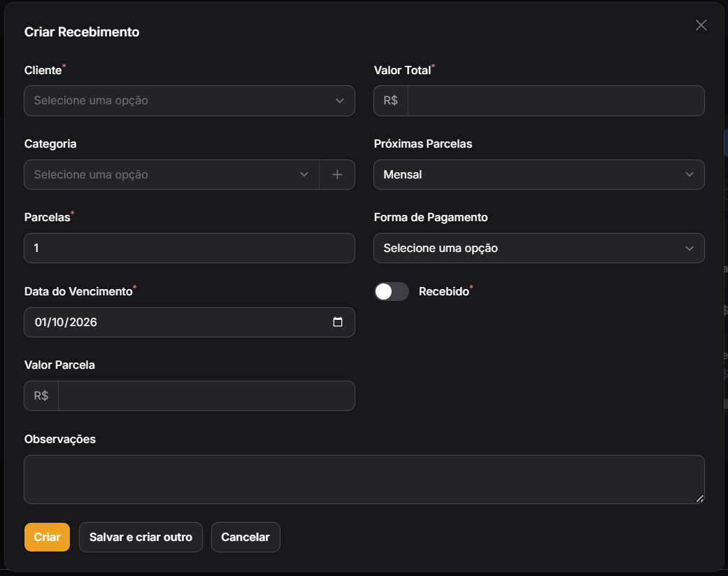Open the calendar picker icon for Data do Vencimento
The width and height of the screenshot is (728, 576).
click(x=338, y=322)
